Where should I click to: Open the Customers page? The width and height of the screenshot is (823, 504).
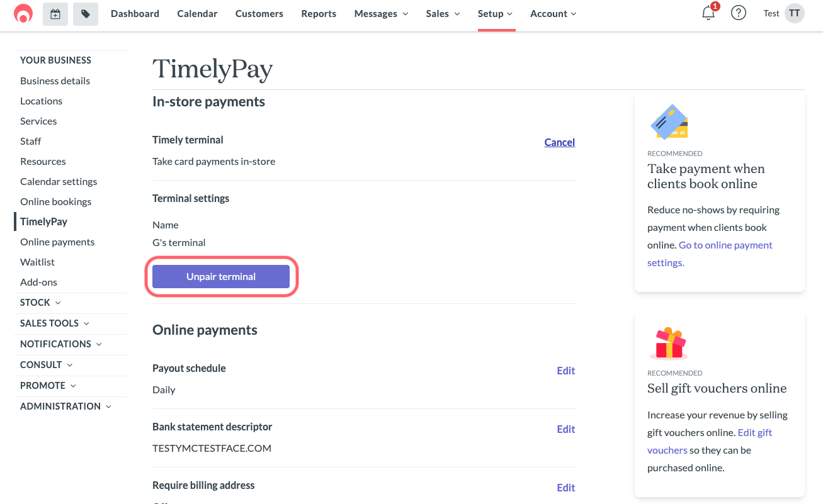[x=259, y=13]
